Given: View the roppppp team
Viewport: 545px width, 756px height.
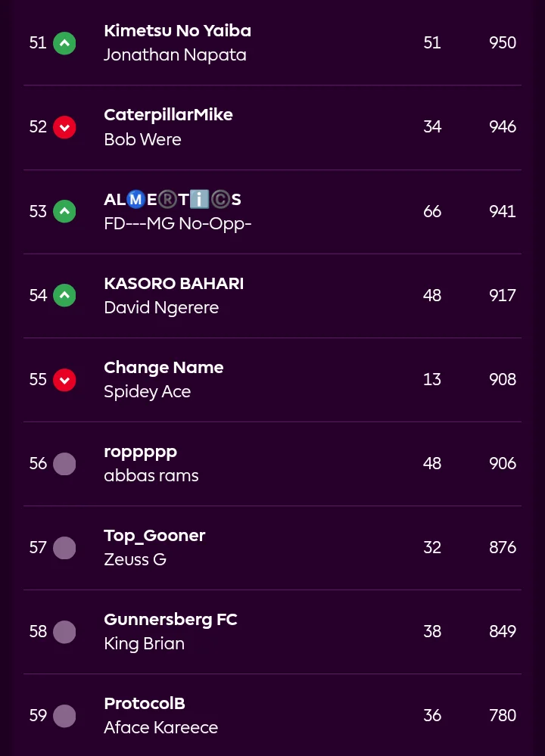Looking at the screenshot, I should tap(140, 452).
